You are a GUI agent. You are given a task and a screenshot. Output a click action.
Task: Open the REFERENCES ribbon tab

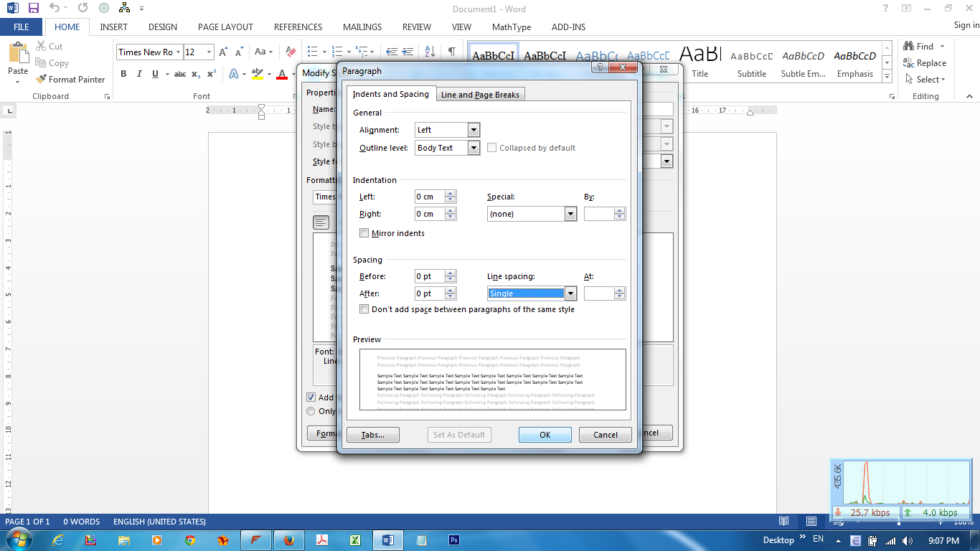(x=298, y=27)
